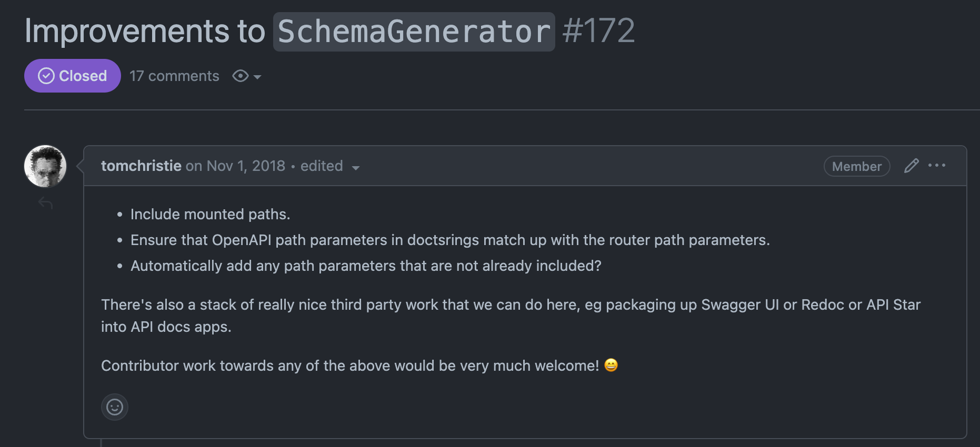The width and height of the screenshot is (980, 447).
Task: Open the 'edited' history dropdown
Action: pos(322,166)
